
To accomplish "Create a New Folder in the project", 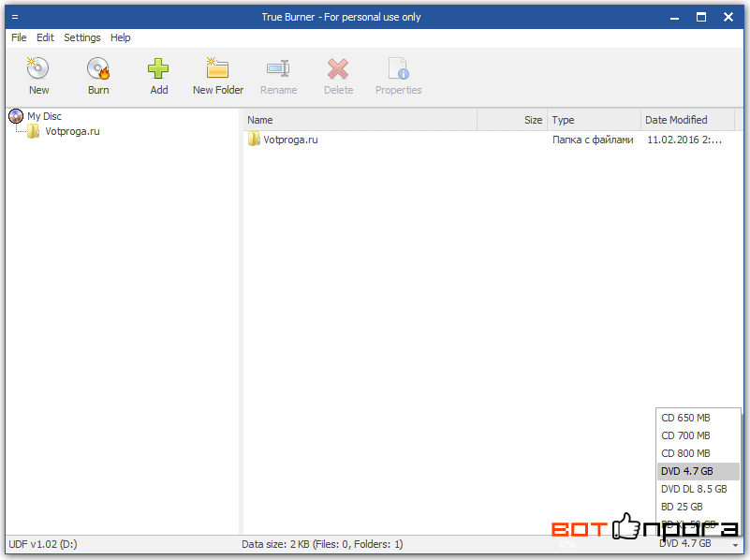I will [x=218, y=77].
